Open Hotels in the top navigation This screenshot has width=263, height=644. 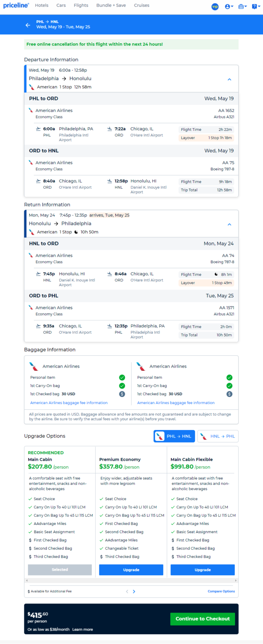coord(42,6)
